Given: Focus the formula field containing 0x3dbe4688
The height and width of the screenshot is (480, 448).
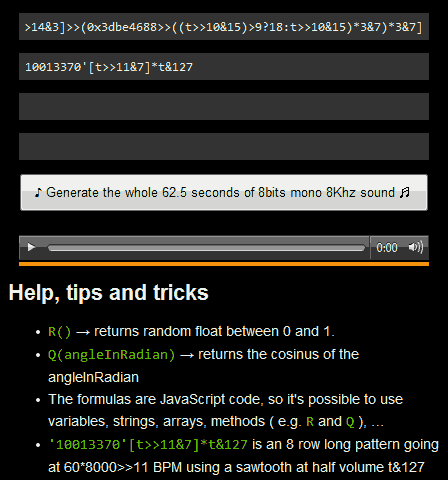Looking at the screenshot, I should click(224, 27).
